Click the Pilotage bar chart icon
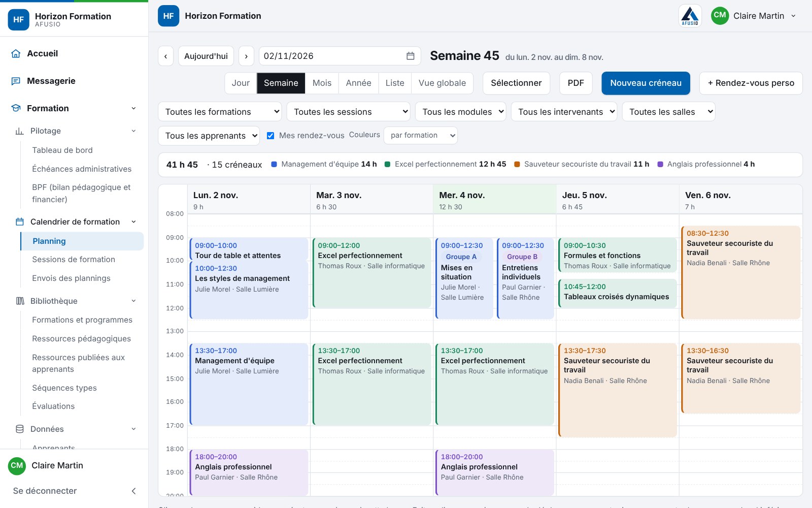This screenshot has height=508, width=812. (x=20, y=131)
